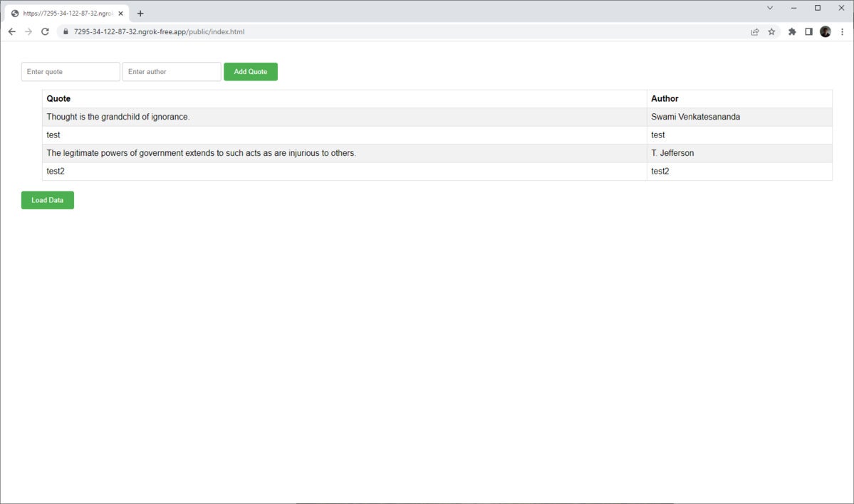
Task: Click the 'test2' quote cell
Action: 344,171
